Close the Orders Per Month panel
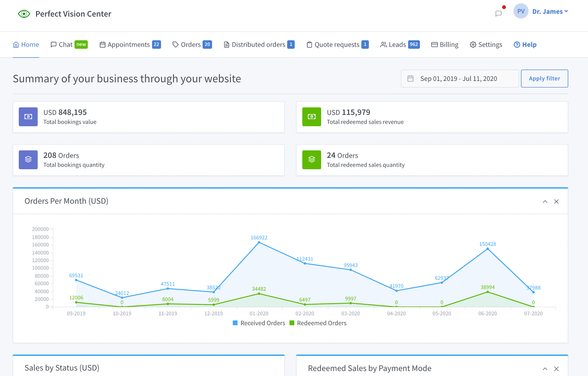 tap(556, 202)
